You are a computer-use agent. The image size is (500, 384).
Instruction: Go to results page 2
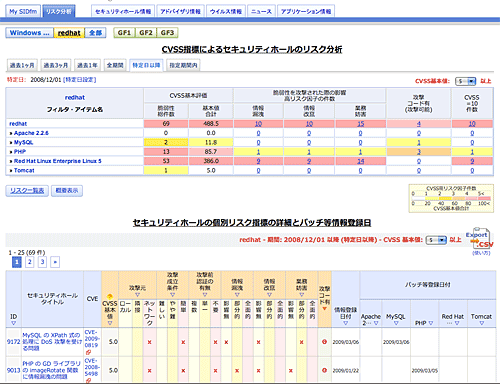pyautogui.click(x=30, y=262)
